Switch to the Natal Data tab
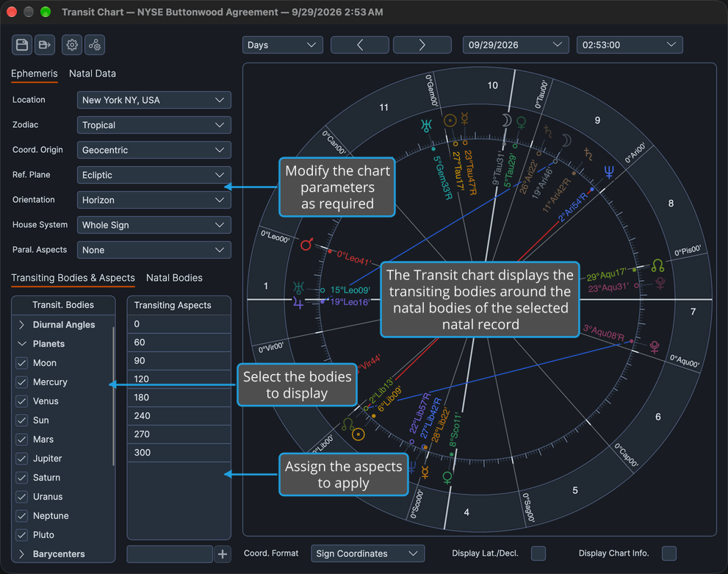The width and height of the screenshot is (728, 574). click(93, 73)
